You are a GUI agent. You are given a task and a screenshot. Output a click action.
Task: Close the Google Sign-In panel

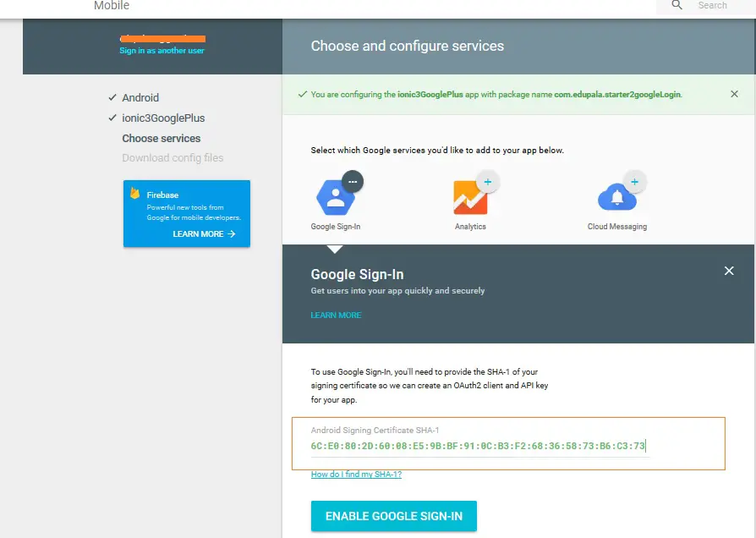coord(729,271)
